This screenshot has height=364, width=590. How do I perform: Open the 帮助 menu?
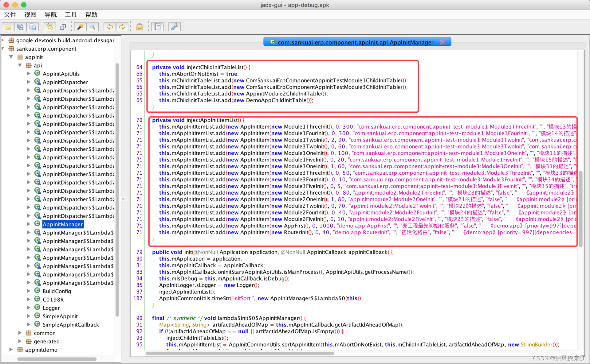(x=91, y=14)
